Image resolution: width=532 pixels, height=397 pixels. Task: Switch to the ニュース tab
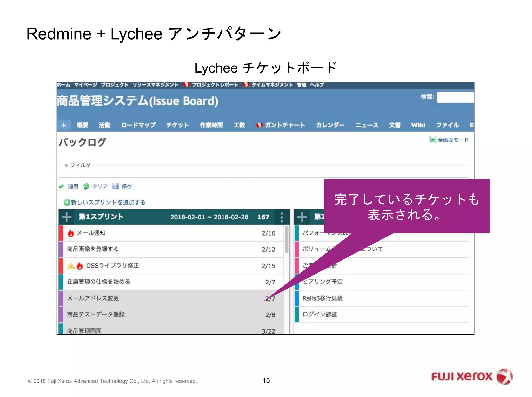(367, 125)
